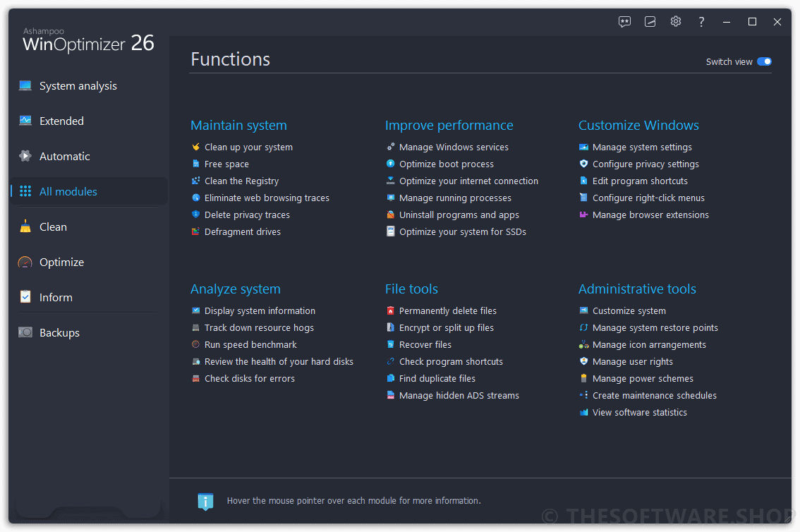The height and width of the screenshot is (532, 800).
Task: Click the Edit program shortcuts icon
Action: pos(583,181)
